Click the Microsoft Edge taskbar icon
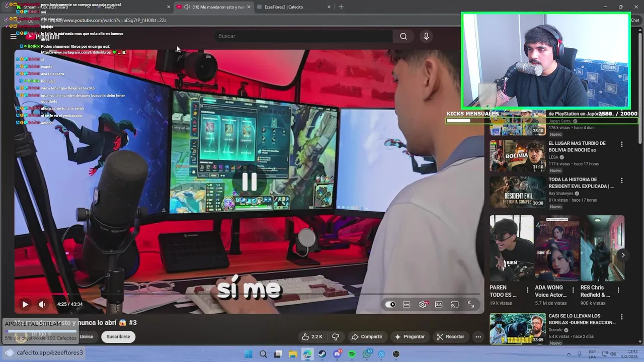644x362 pixels. [x=307, y=354]
